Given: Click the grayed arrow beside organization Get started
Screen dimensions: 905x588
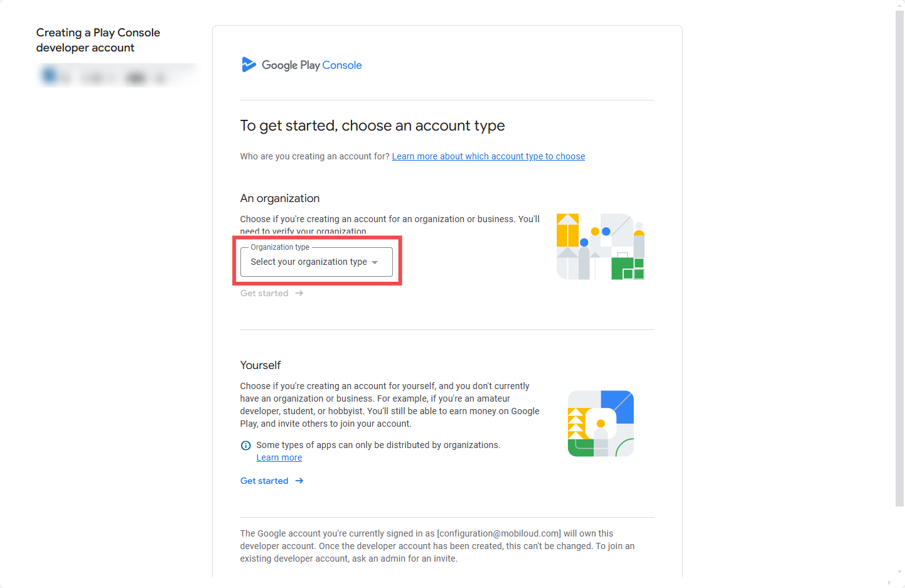Looking at the screenshot, I should (x=299, y=293).
